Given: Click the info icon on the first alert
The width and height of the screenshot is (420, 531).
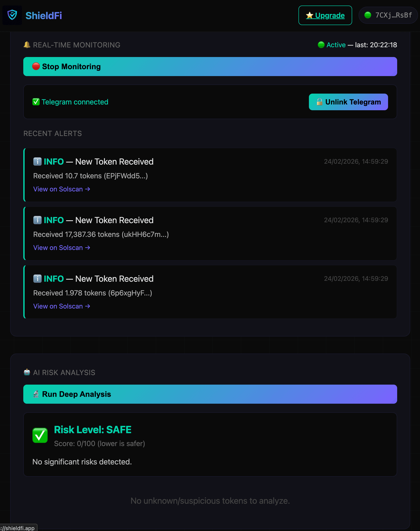Looking at the screenshot, I should pos(37,162).
